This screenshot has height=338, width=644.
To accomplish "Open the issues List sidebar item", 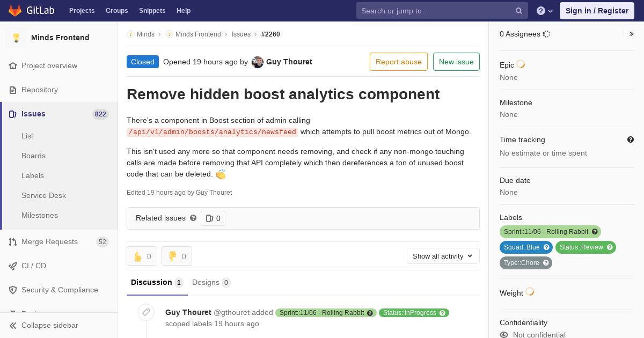I will pyautogui.click(x=27, y=136).
